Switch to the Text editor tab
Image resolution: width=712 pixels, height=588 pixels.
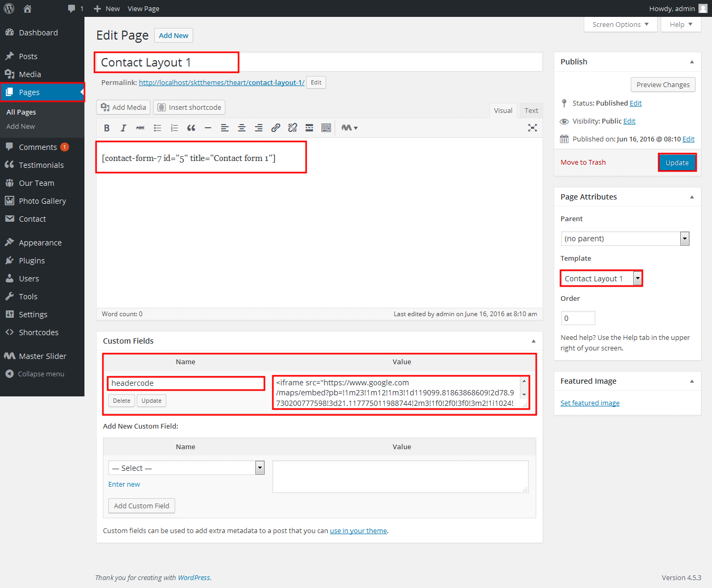(531, 110)
